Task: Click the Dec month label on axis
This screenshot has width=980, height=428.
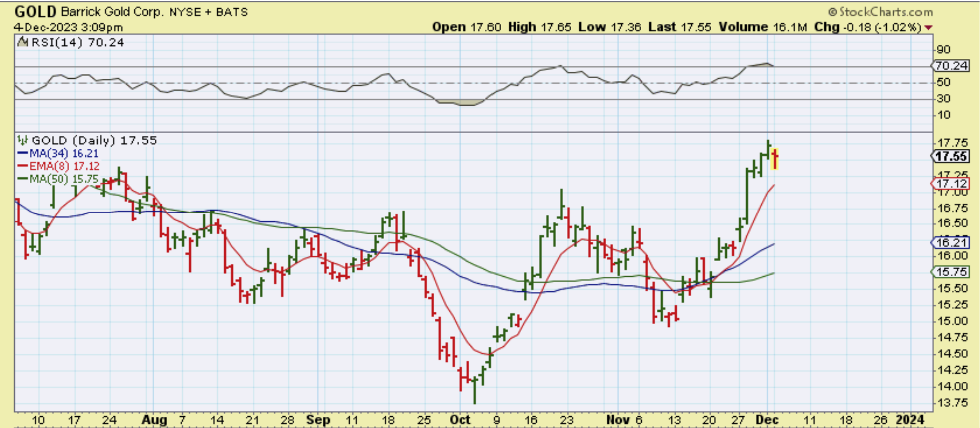Action: [767, 420]
